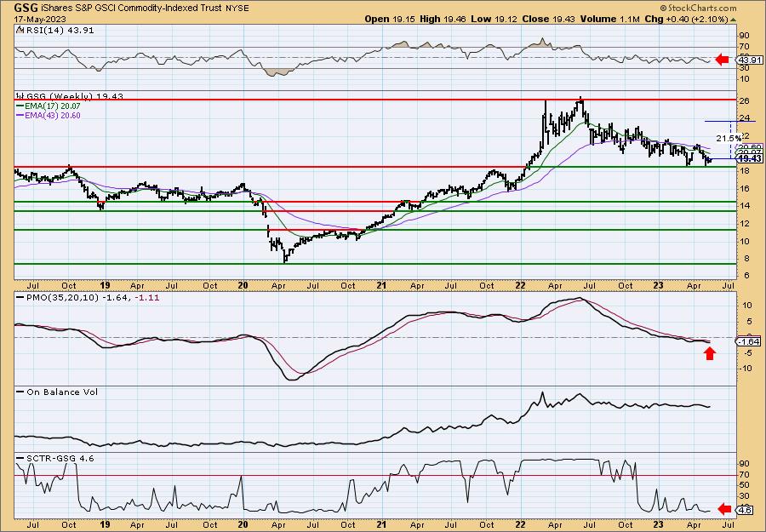766x532 pixels.
Task: Click the EMA(17) 20.07 legend entry
Action: (48, 106)
